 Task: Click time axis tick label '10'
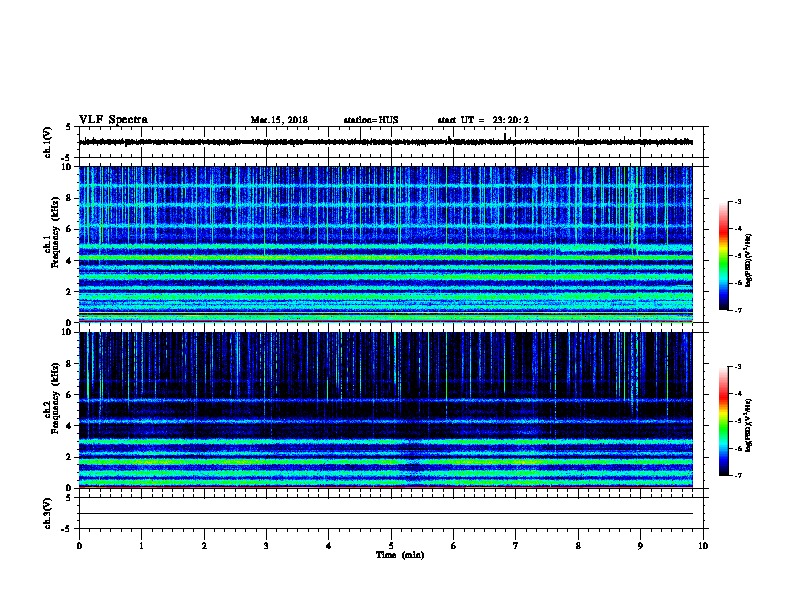point(703,545)
